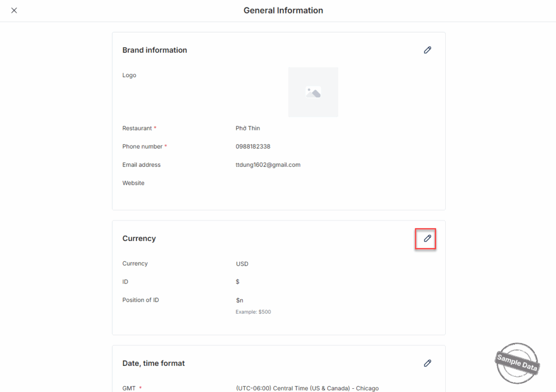Image resolution: width=556 pixels, height=392 pixels.
Task: Click the Website field label
Action: 133,183
